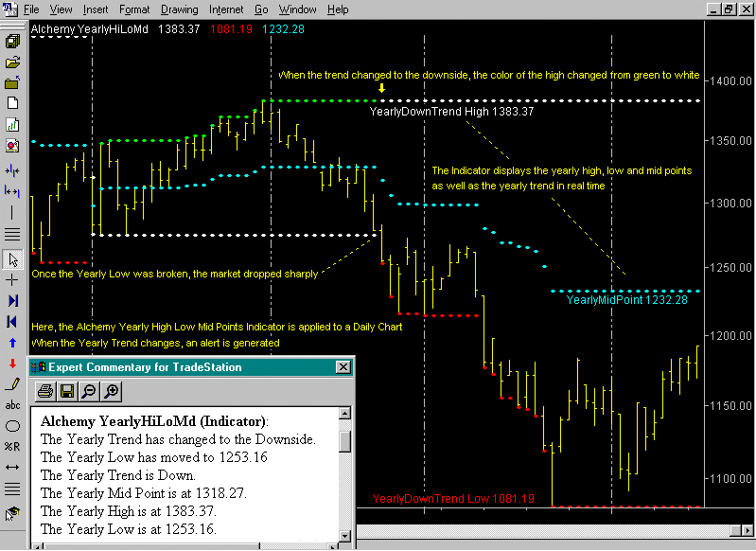Select the lower horizontal lines tool
756x551 pixels.
12,489
